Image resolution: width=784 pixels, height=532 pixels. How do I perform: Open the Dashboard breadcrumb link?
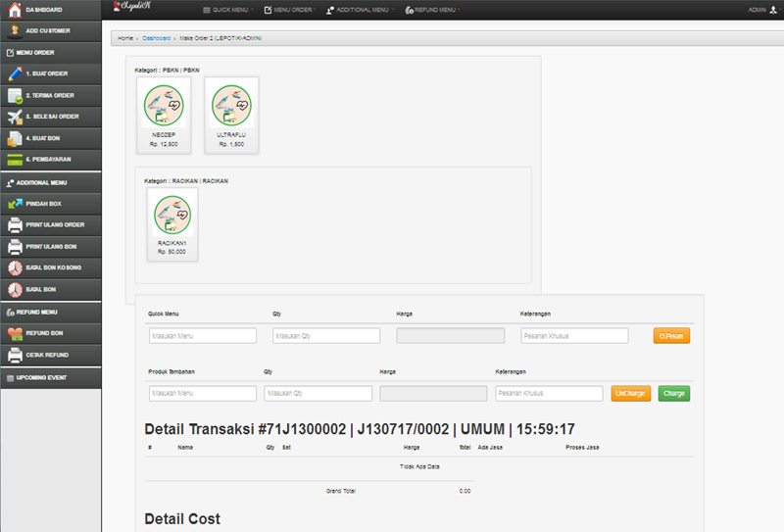click(x=156, y=38)
